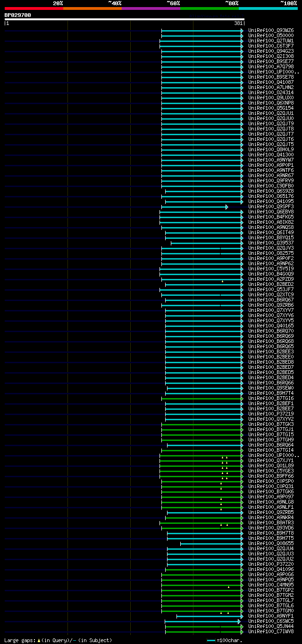The width and height of the screenshot is (302, 644).
Task: Select hit label UniRef100_Q5G154
Action: 271,108
